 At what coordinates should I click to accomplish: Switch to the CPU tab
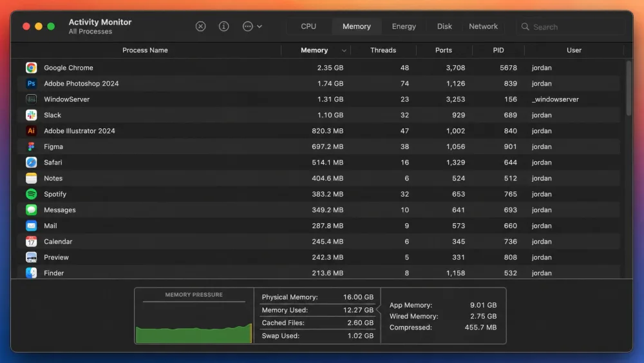pos(308,26)
